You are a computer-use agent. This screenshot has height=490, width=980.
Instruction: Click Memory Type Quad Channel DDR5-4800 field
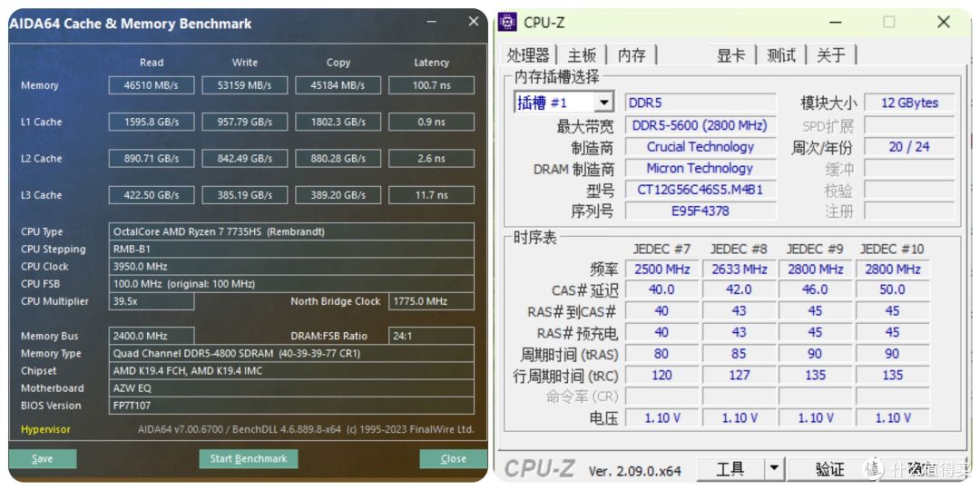[291, 353]
